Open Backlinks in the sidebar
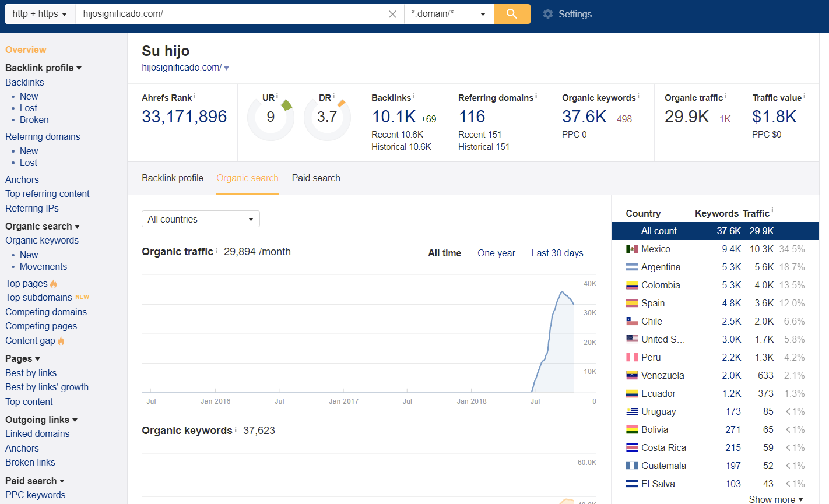This screenshot has width=829, height=504. click(x=24, y=82)
